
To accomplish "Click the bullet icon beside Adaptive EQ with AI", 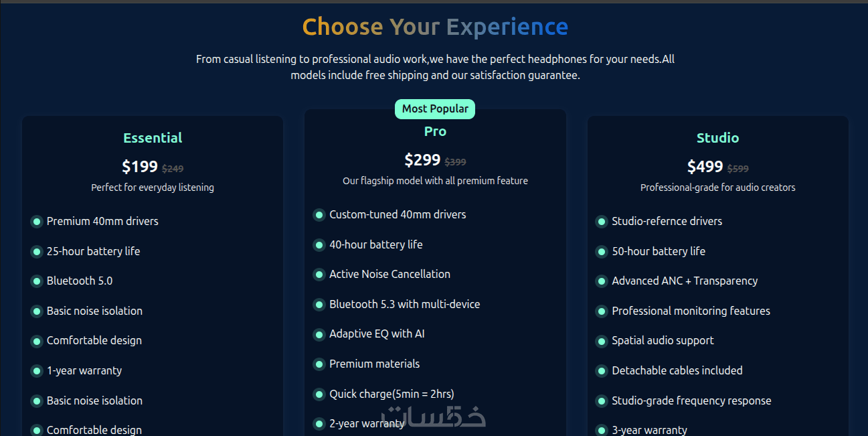I will pyautogui.click(x=319, y=334).
